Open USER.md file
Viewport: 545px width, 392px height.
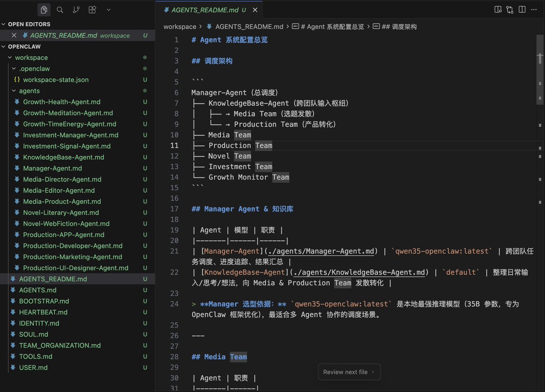point(33,367)
